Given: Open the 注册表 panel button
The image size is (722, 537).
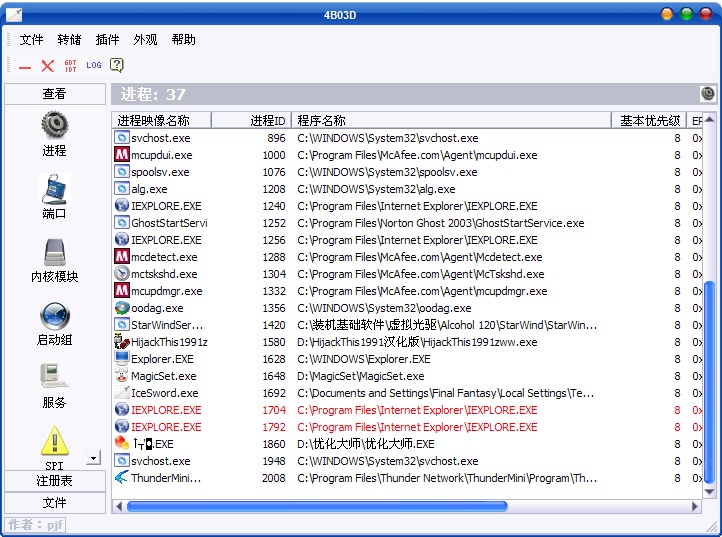Looking at the screenshot, I should [55, 481].
